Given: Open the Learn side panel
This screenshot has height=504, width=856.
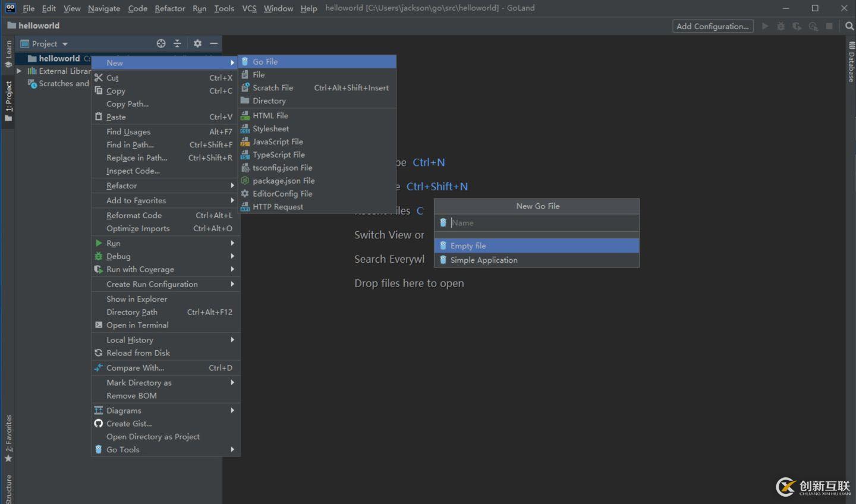Looking at the screenshot, I should coord(8,54).
